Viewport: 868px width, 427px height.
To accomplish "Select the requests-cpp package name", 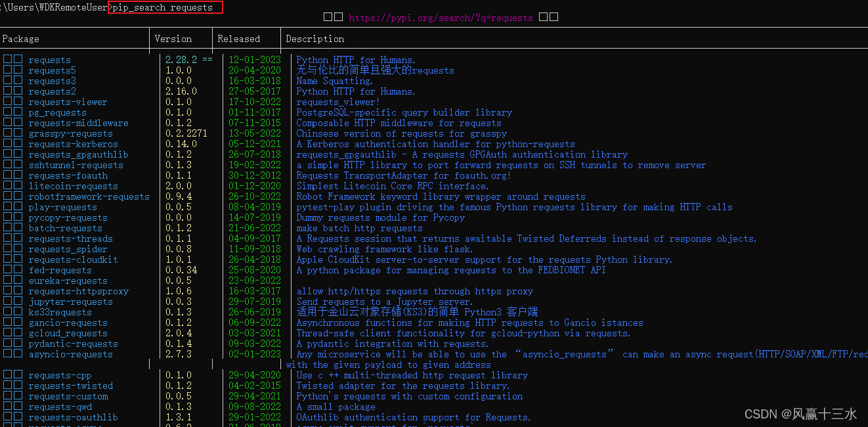I will click(60, 375).
